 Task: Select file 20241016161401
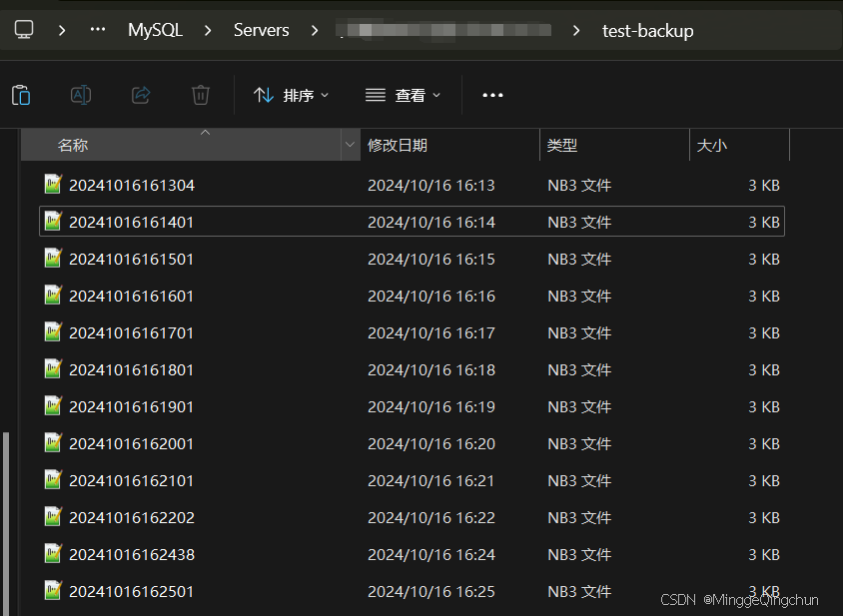point(131,222)
